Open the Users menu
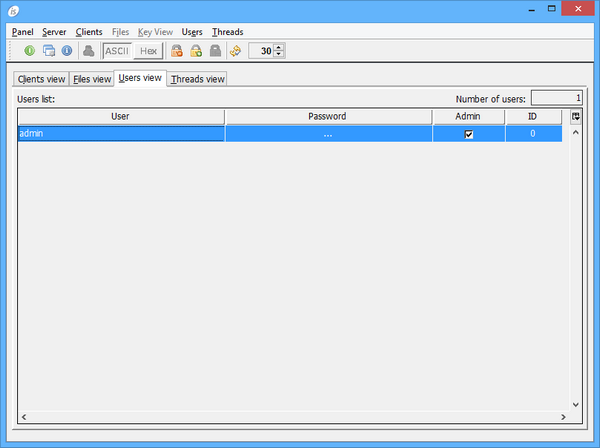The height and width of the screenshot is (448, 600). click(x=192, y=32)
